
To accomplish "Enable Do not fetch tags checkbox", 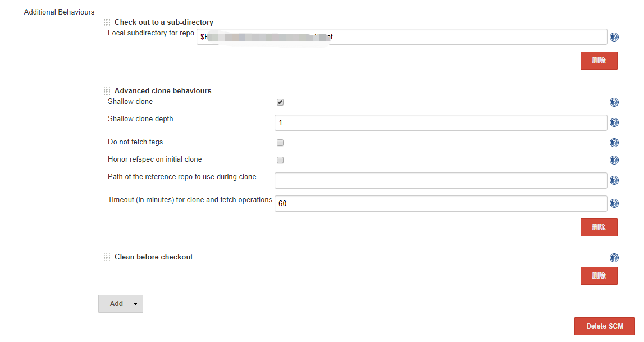I will (x=280, y=143).
